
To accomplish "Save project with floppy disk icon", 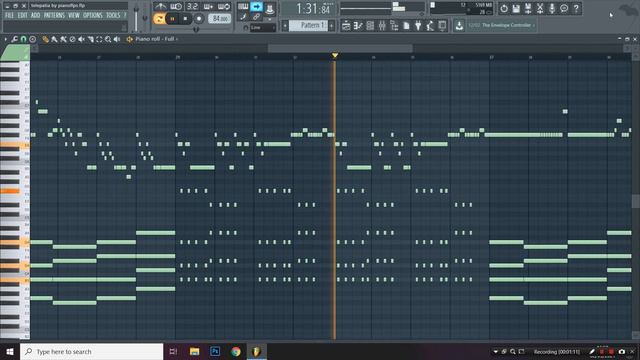I will [516, 9].
